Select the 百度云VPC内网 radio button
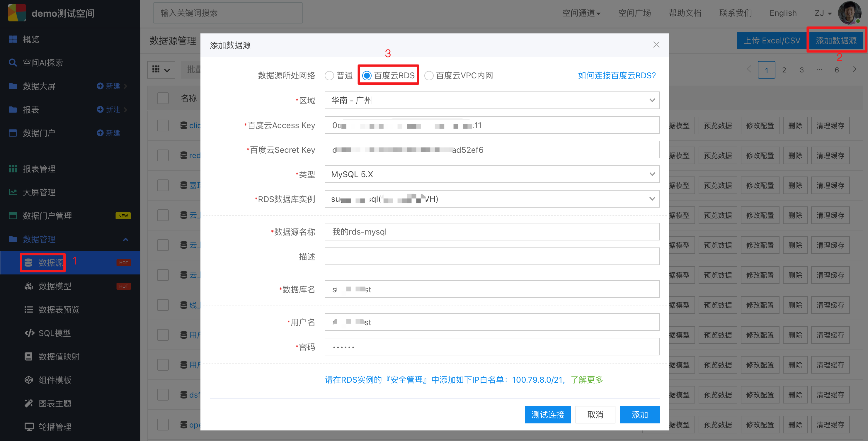 click(429, 76)
